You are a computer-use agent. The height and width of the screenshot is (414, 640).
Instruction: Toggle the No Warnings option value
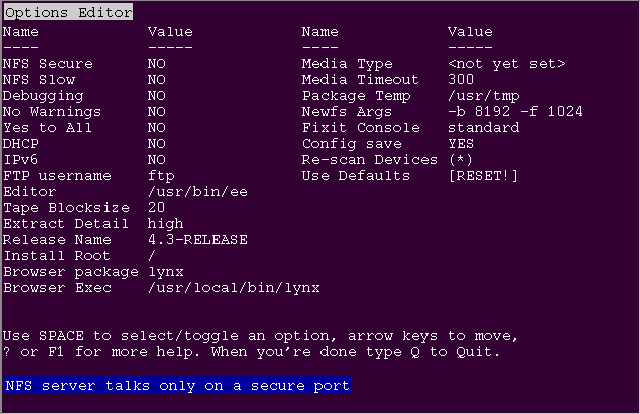click(x=156, y=112)
